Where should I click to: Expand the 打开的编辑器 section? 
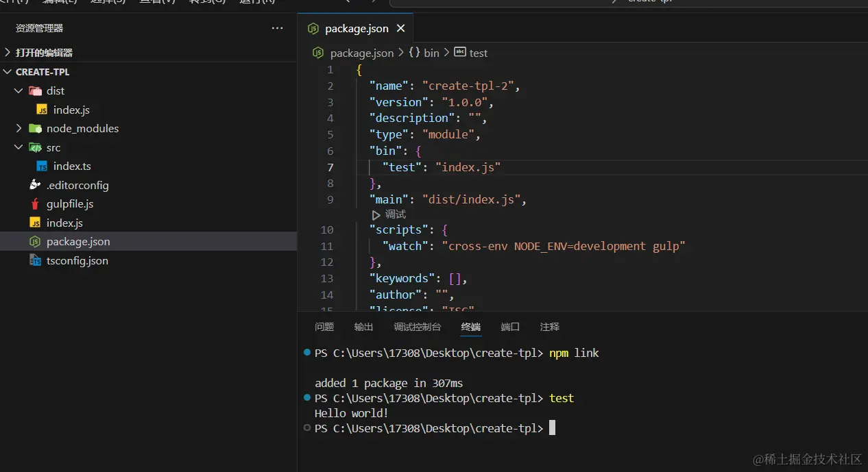(148, 52)
